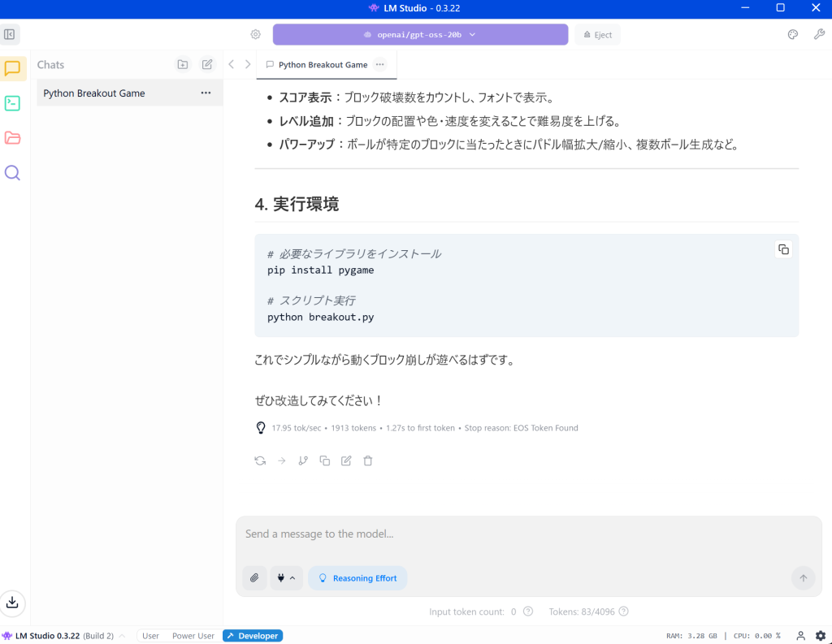
Task: Open the Developer terminal icon in sidebar
Action: (12, 103)
